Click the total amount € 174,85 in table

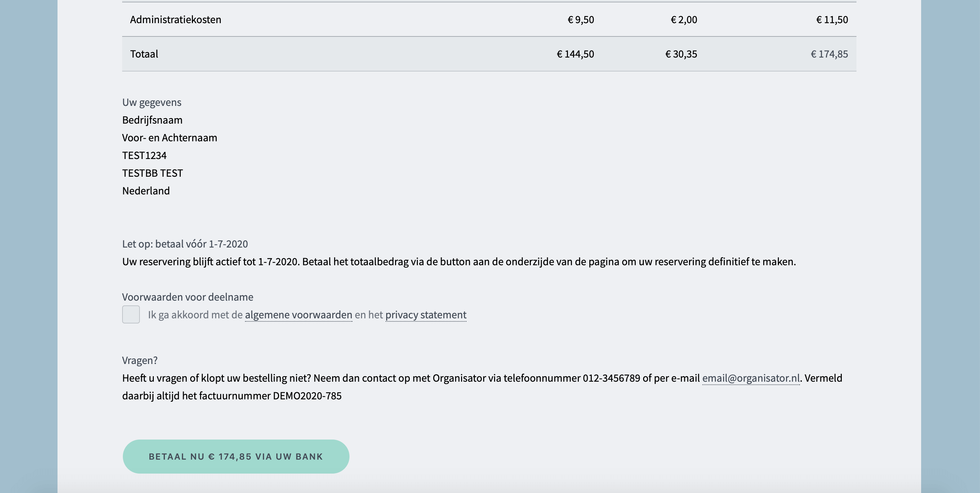pyautogui.click(x=829, y=54)
